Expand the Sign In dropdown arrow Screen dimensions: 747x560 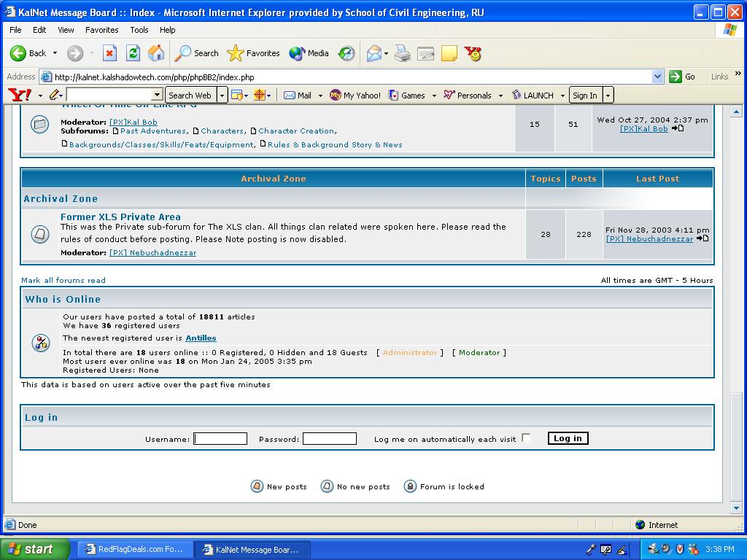click(608, 96)
